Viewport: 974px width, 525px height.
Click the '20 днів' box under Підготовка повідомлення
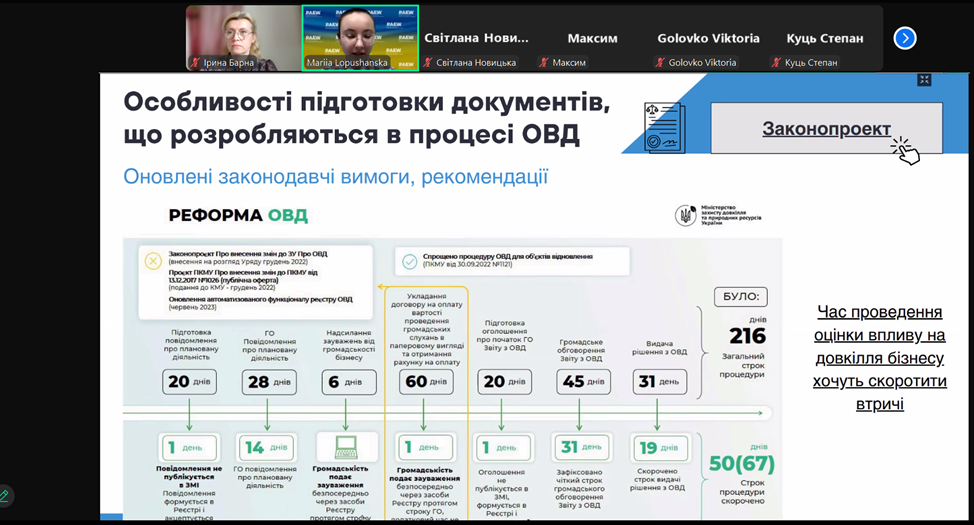click(189, 381)
